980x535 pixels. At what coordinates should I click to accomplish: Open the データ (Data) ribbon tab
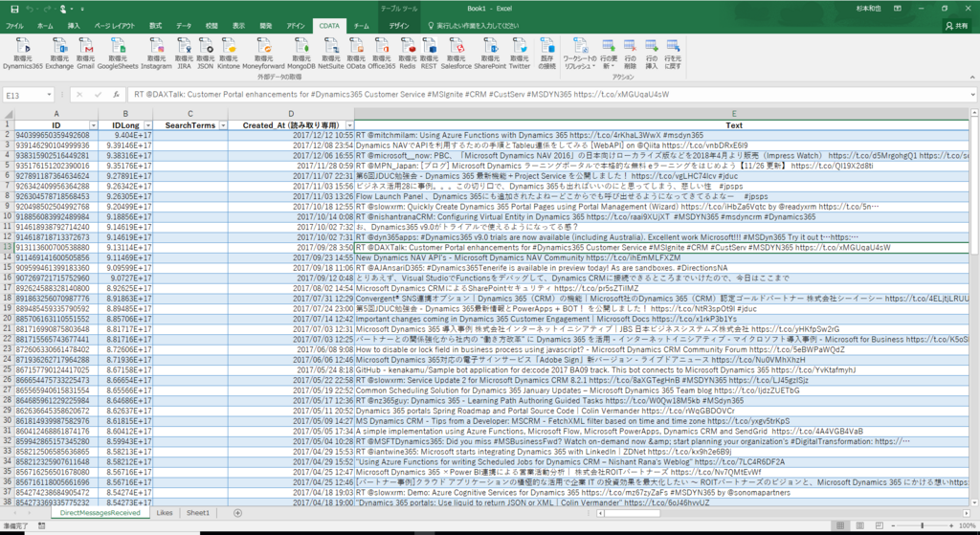click(184, 26)
